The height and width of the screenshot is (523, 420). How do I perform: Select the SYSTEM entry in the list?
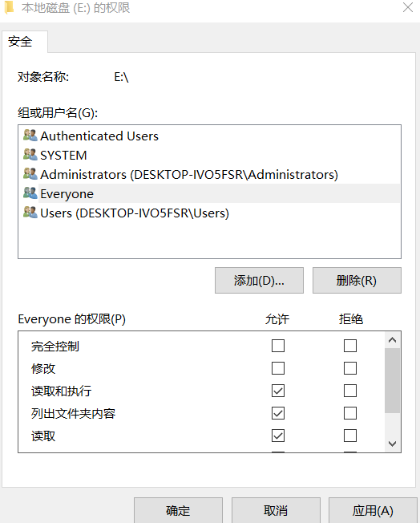209,155
